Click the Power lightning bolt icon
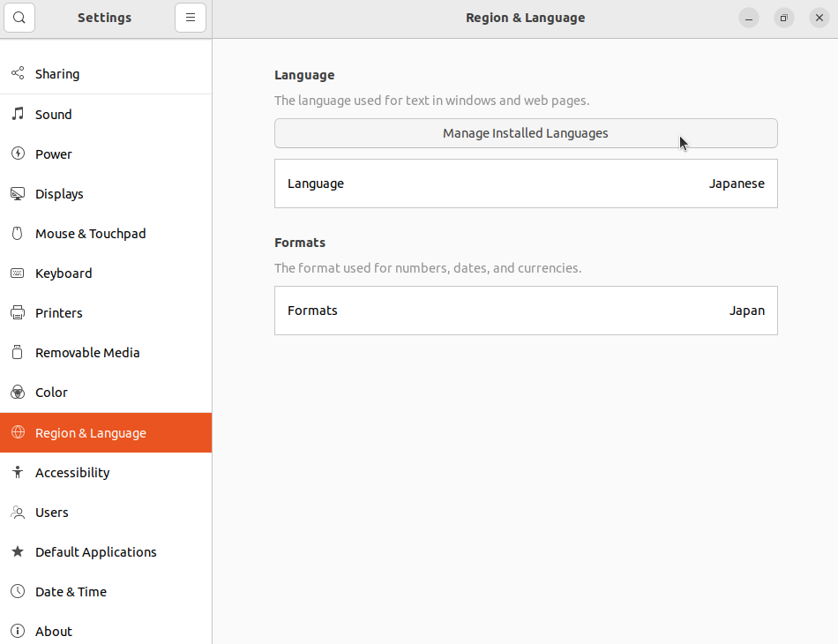Screen dimensions: 838x644 point(18,154)
